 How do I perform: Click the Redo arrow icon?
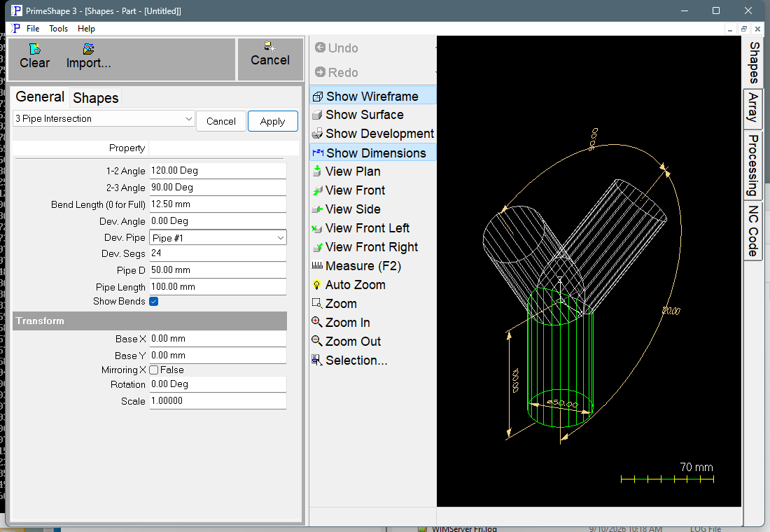[x=320, y=72]
